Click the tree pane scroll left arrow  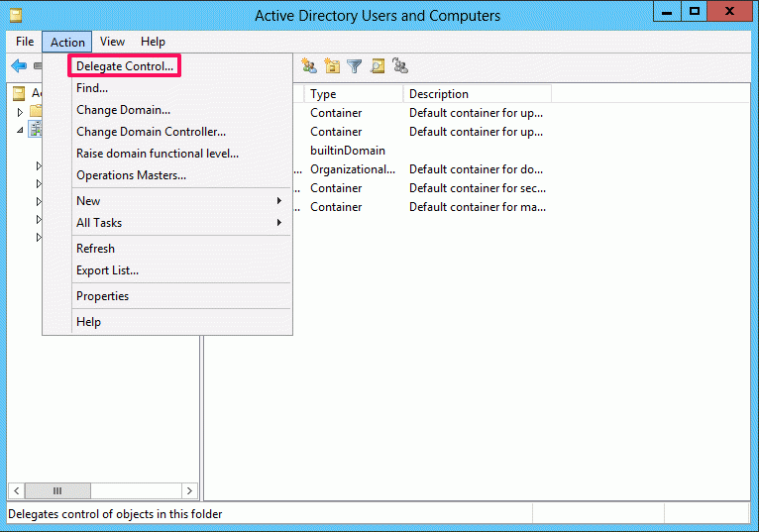click(16, 490)
